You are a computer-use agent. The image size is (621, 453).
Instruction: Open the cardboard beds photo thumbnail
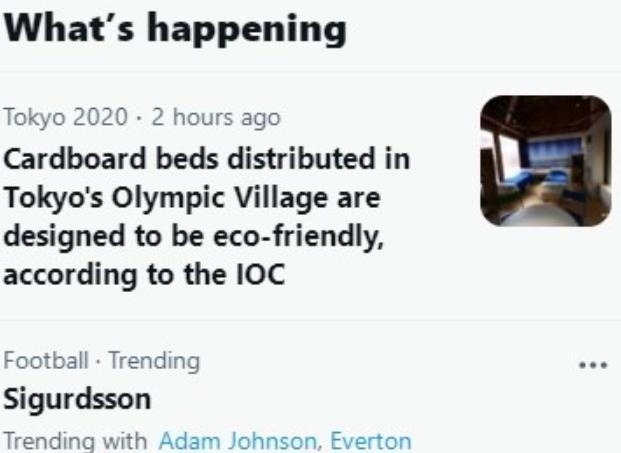pyautogui.click(x=545, y=160)
